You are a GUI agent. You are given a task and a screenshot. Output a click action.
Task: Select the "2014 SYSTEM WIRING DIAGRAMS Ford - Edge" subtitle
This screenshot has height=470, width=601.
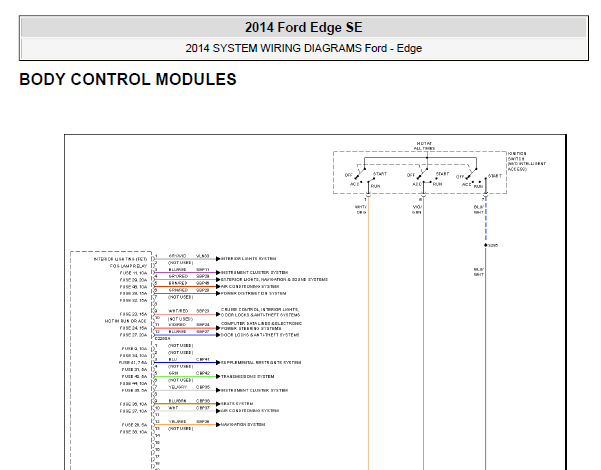(x=304, y=48)
